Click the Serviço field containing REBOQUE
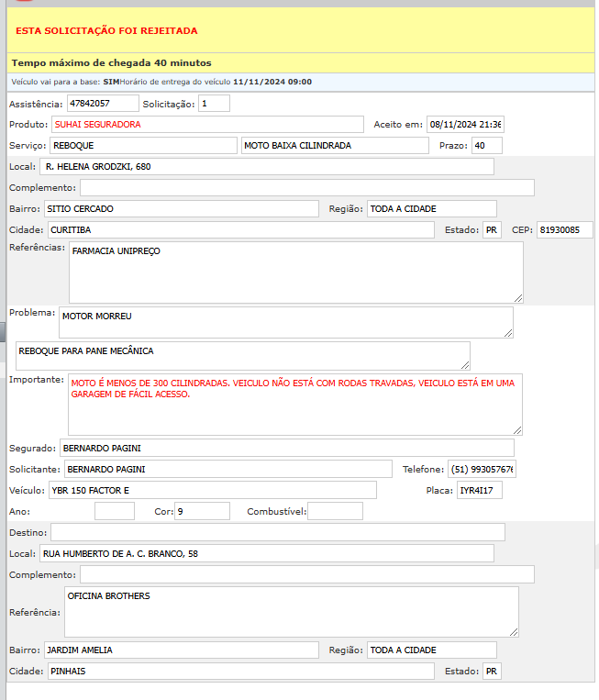599x700 pixels. (143, 145)
